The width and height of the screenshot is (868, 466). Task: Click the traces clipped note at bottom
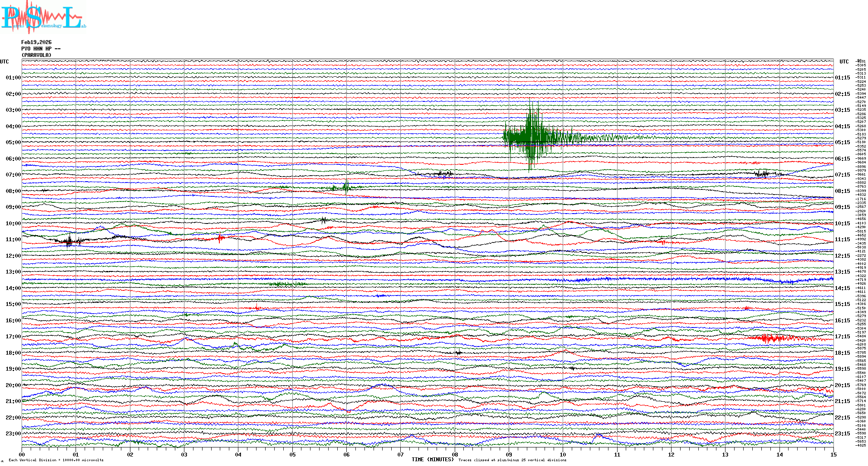pyautogui.click(x=512, y=460)
